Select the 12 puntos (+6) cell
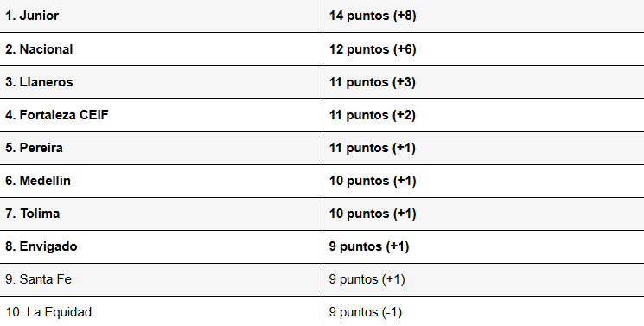This screenshot has width=644, height=326. pyautogui.click(x=483, y=49)
